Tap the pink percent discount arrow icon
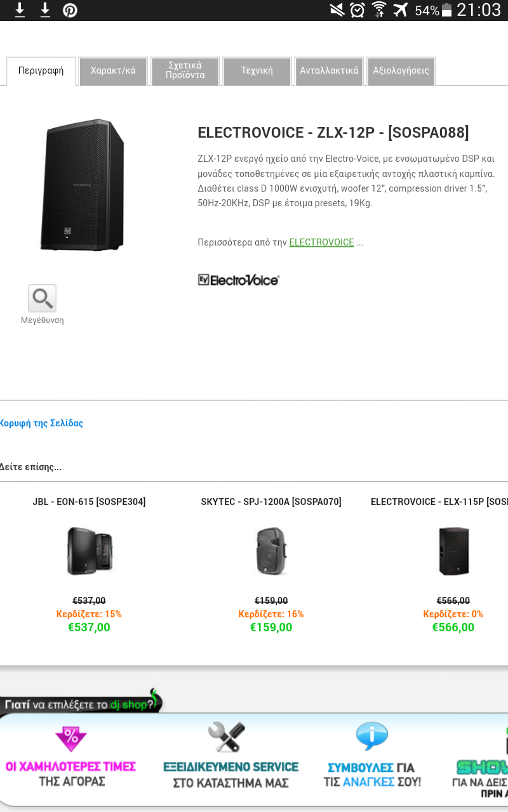The image size is (508, 812). coord(70,738)
